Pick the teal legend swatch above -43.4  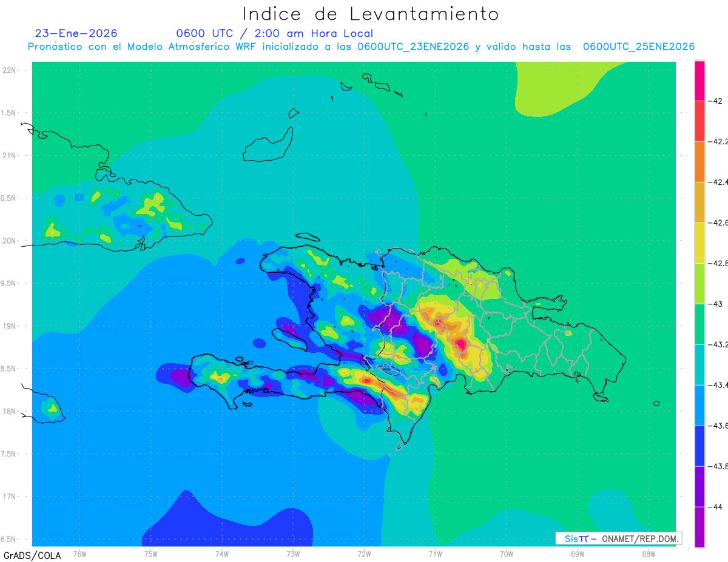click(x=699, y=365)
